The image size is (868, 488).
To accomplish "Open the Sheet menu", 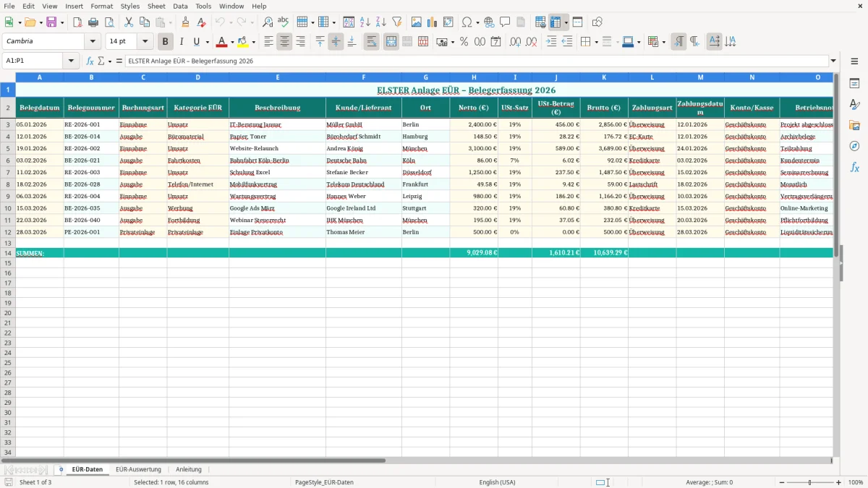I will click(156, 6).
